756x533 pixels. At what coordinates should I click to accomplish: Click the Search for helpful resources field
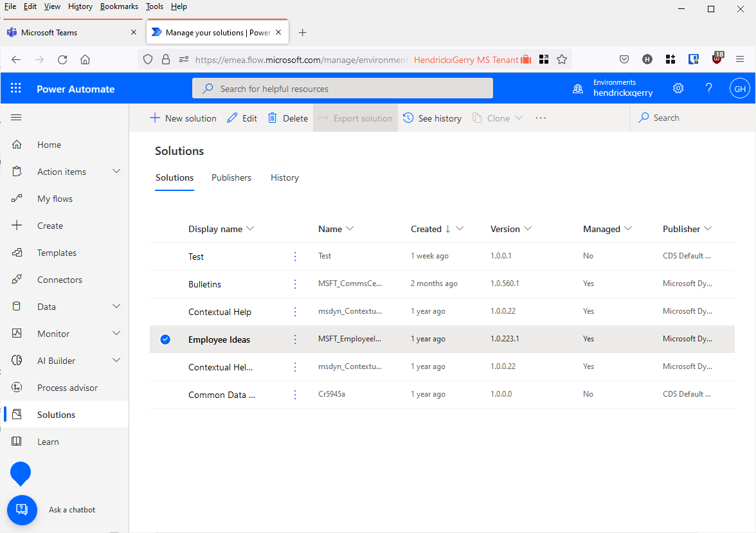point(342,89)
